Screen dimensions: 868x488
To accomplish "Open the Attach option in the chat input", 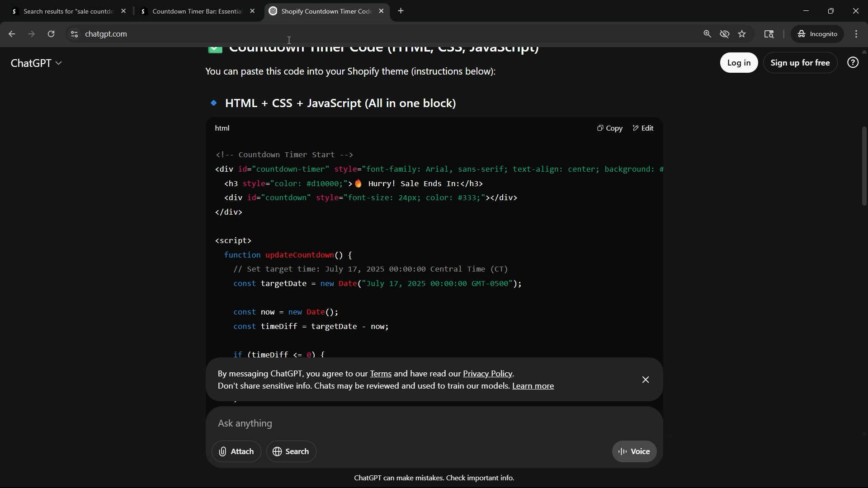I will pyautogui.click(x=236, y=451).
